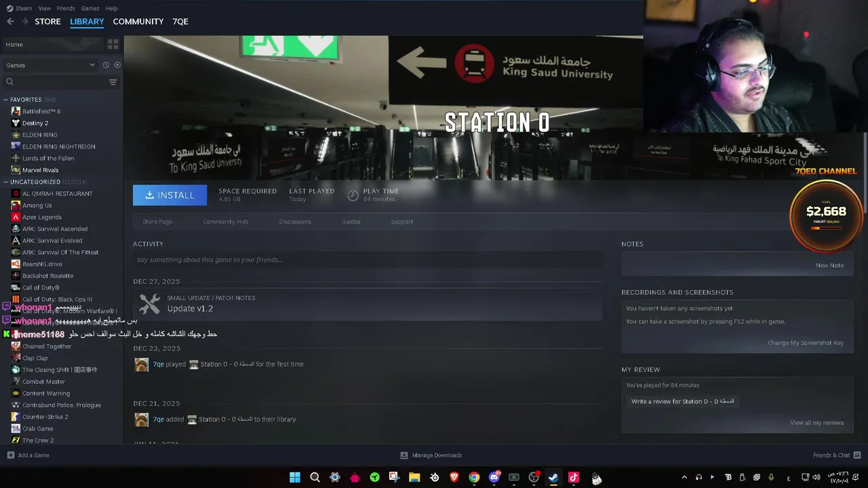Open File Explorer from the taskbar
868x488 pixels.
414,477
